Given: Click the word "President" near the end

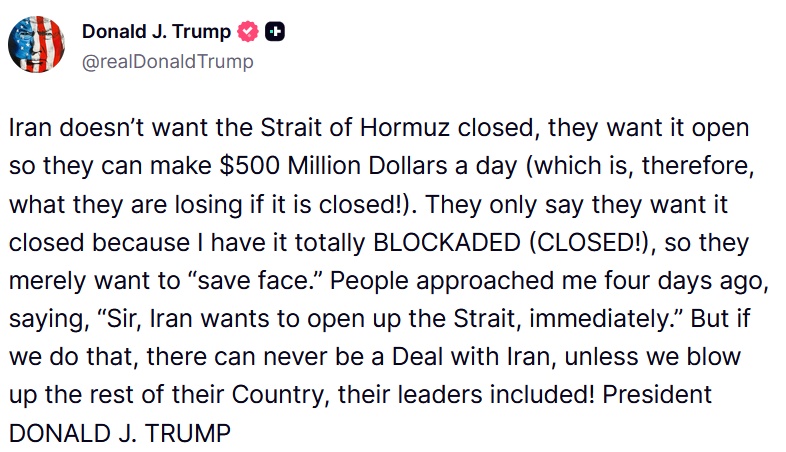Looking at the screenshot, I should [x=656, y=395].
